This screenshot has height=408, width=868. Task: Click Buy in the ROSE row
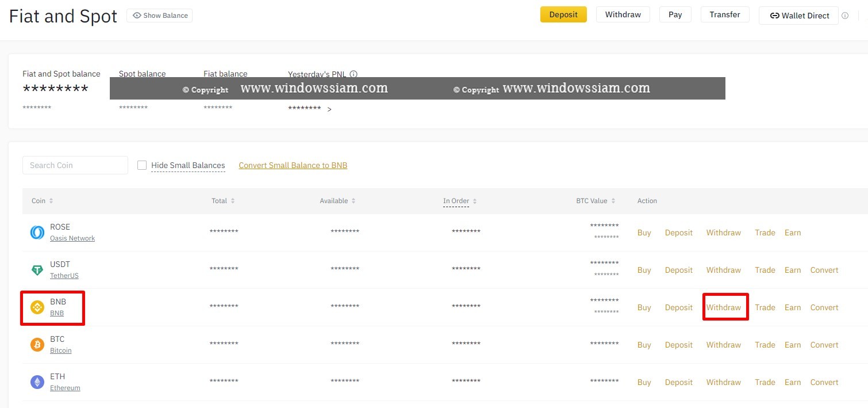click(x=644, y=232)
